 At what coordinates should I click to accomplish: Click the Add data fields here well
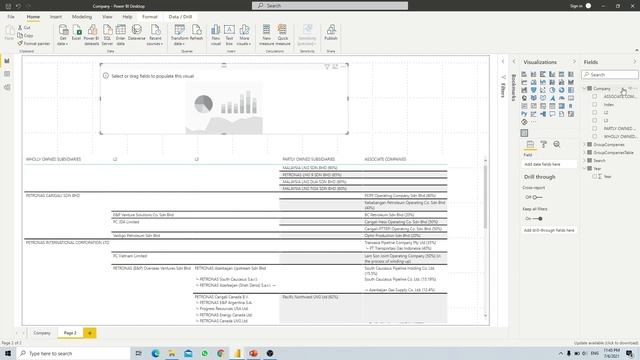click(549, 164)
